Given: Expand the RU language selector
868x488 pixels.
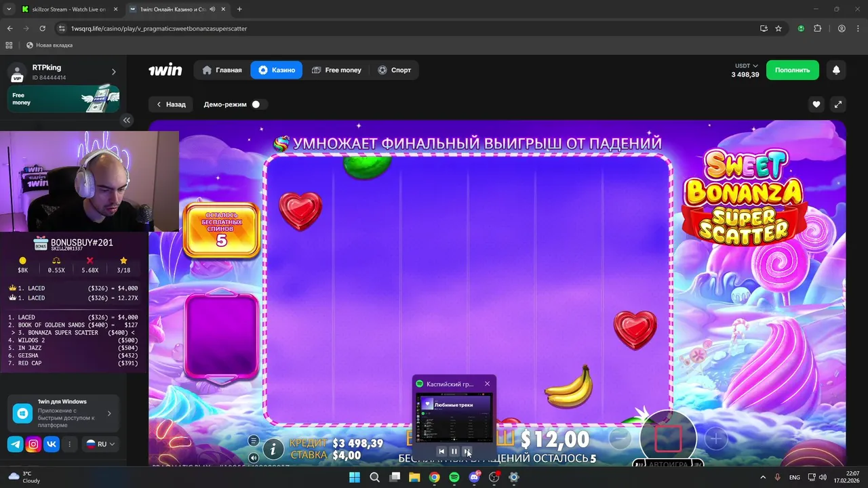Looking at the screenshot, I should (x=100, y=444).
